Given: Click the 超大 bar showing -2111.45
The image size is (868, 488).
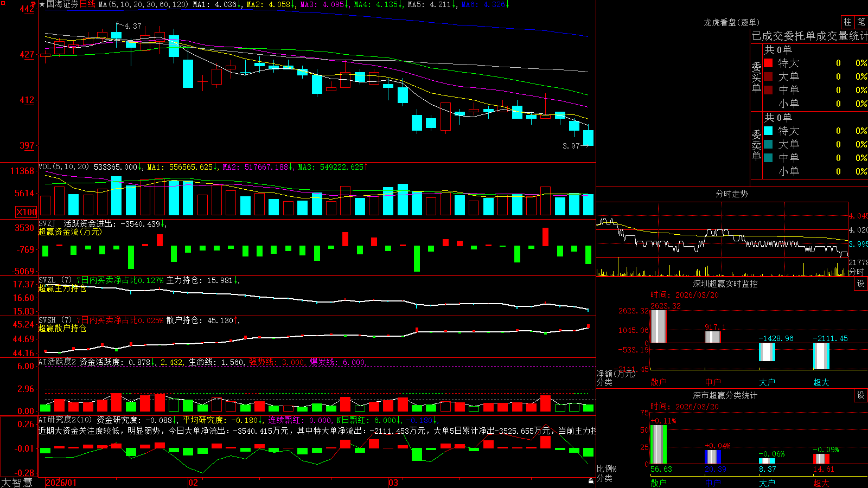Looking at the screenshot, I should pos(821,356).
